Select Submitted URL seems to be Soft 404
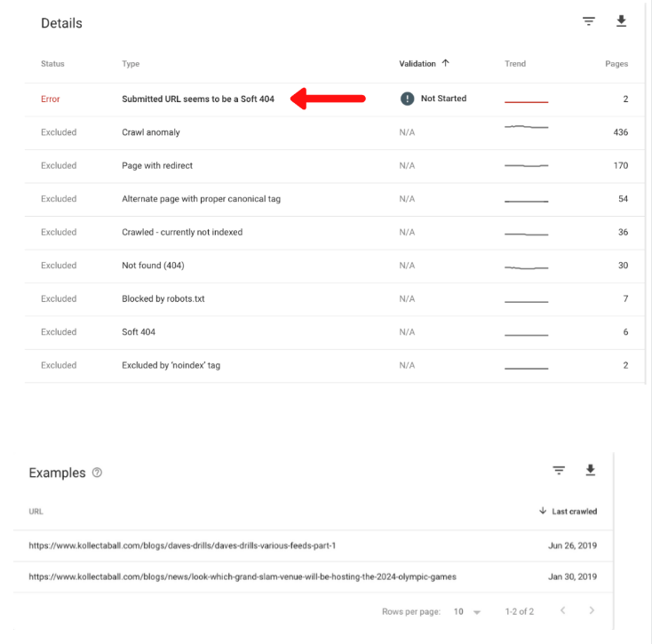Image resolution: width=652 pixels, height=644 pixels. [x=198, y=99]
